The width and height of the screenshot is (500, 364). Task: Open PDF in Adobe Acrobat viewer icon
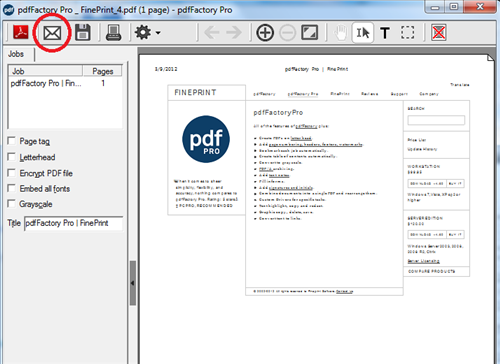pos(21,32)
